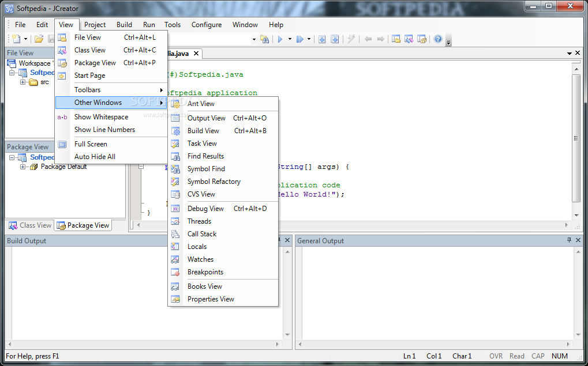Screen dimensions: 588x366
Task: Open the New file dropdown arrow
Action: click(25, 39)
